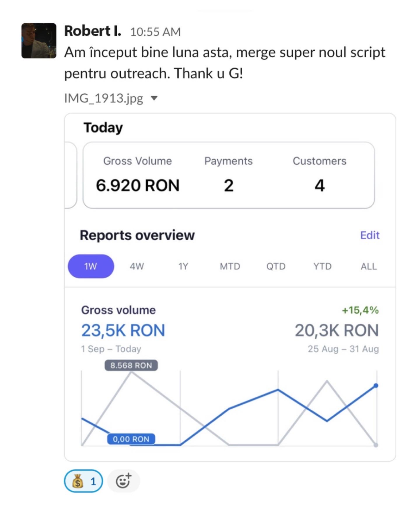Toggle the money bag reaction
Viewport: 420px width, 525px height.
83,481
